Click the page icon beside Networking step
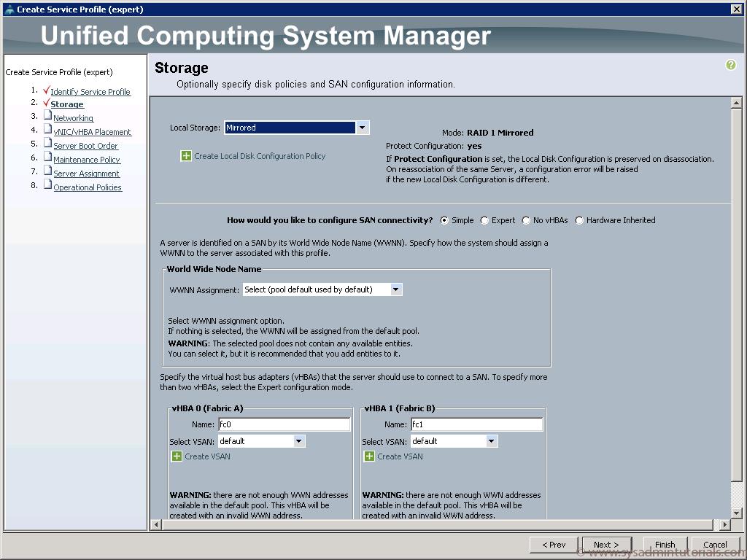 (47, 114)
